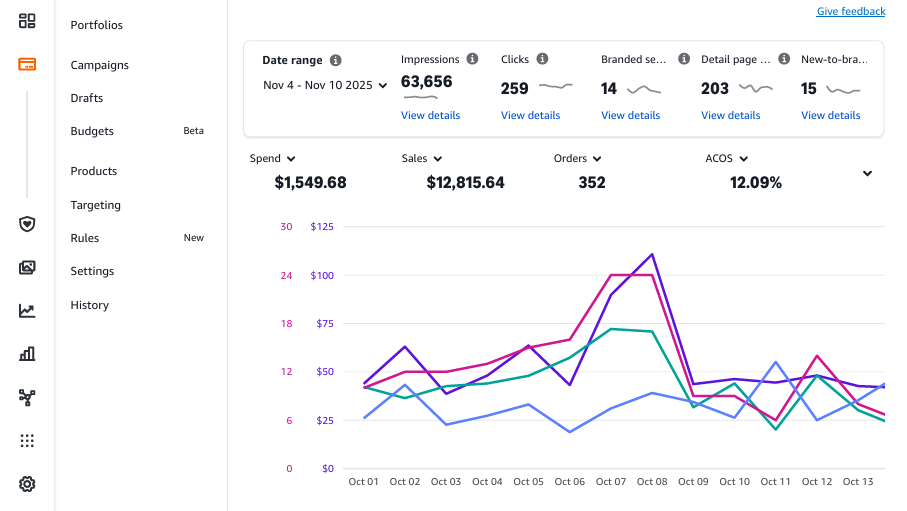Image resolution: width=907 pixels, height=511 pixels.
Task: Click View details under Clicks
Action: (530, 115)
